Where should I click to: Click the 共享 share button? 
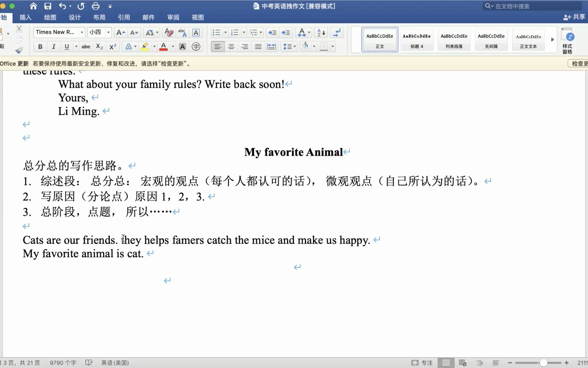(574, 17)
